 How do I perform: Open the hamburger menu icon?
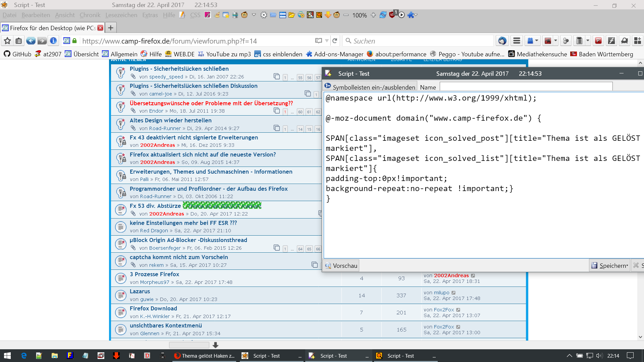[x=517, y=41]
